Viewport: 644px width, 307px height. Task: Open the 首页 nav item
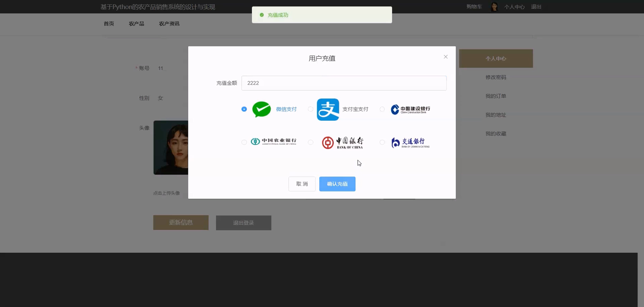[109, 24]
